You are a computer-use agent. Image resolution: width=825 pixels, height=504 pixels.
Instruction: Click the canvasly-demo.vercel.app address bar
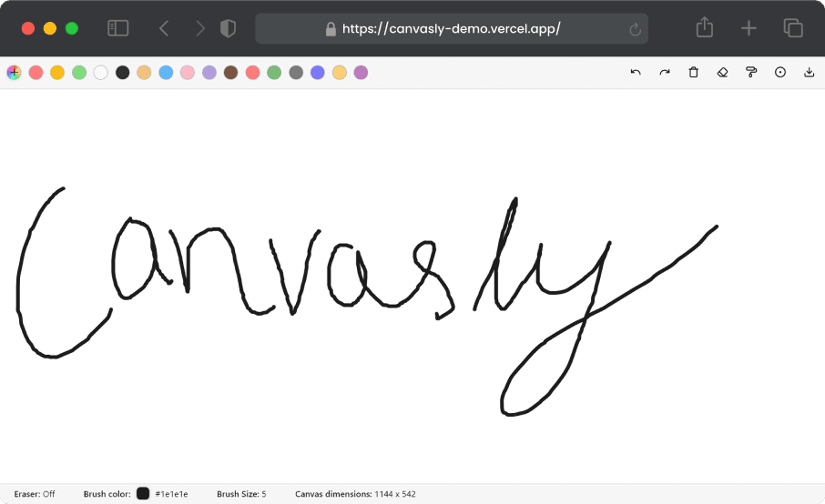451,28
